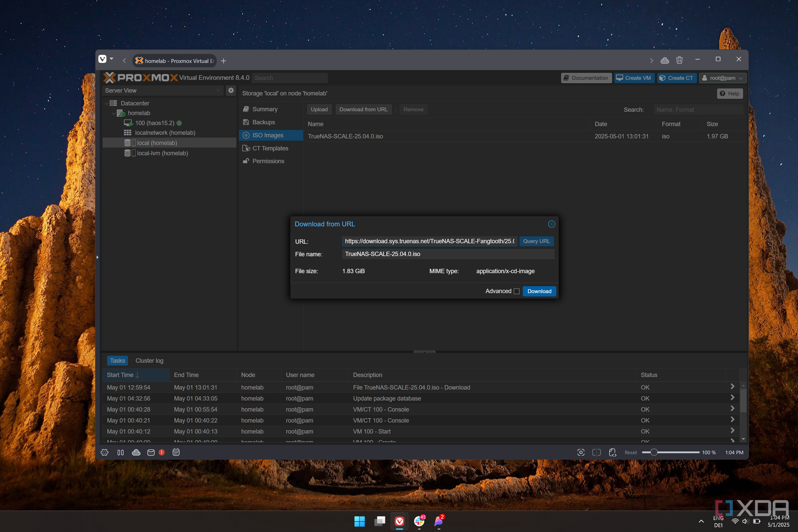
Task: Toggle tab tiling icon in status bar
Action: point(596,452)
